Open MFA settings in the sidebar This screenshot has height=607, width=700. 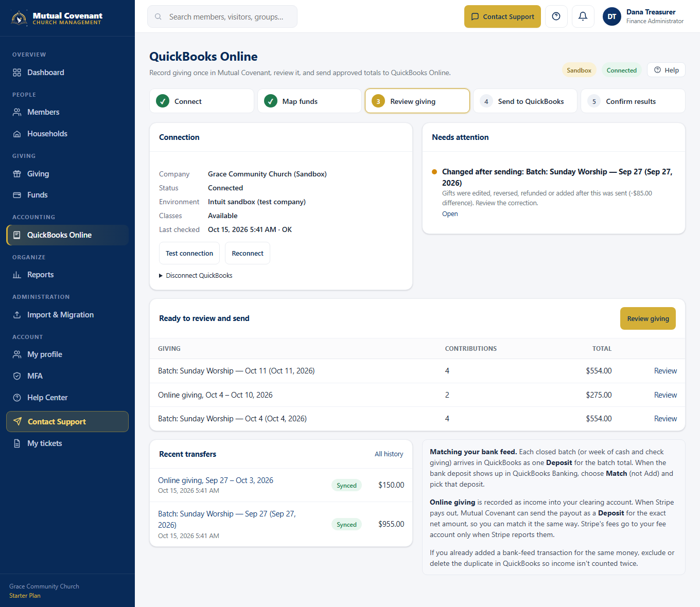coord(67,376)
